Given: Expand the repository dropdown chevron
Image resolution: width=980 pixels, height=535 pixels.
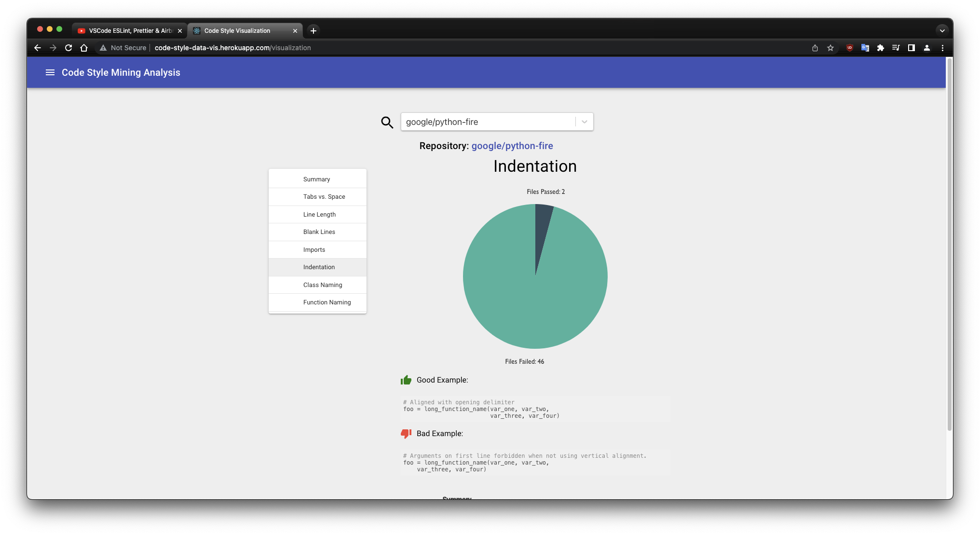Looking at the screenshot, I should pyautogui.click(x=585, y=122).
